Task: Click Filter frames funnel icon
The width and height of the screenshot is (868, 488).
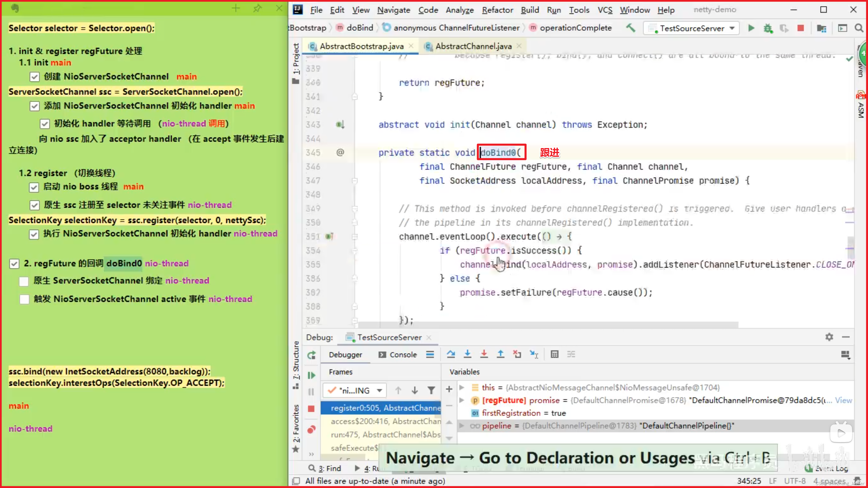Action: pyautogui.click(x=431, y=390)
